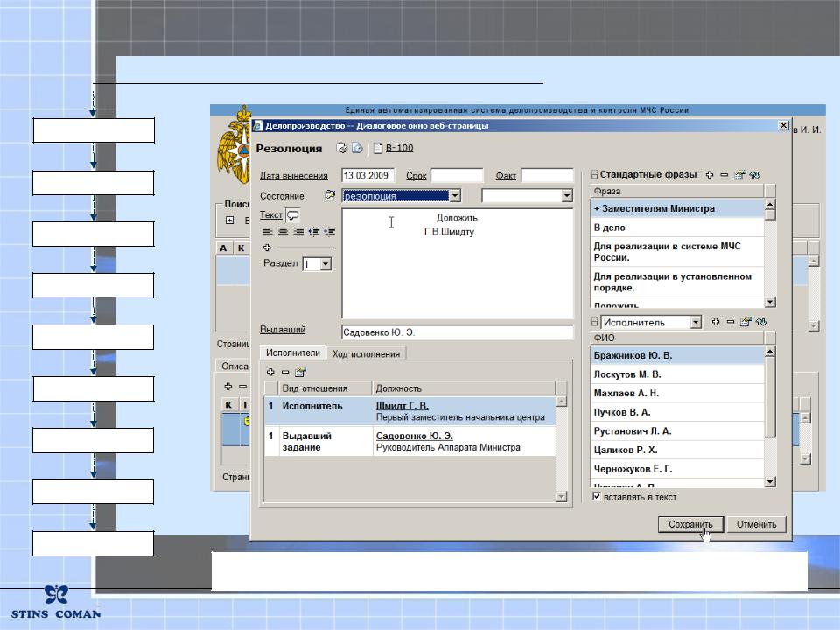Switch to Ход исполнения tab
840x630 pixels.
point(366,354)
